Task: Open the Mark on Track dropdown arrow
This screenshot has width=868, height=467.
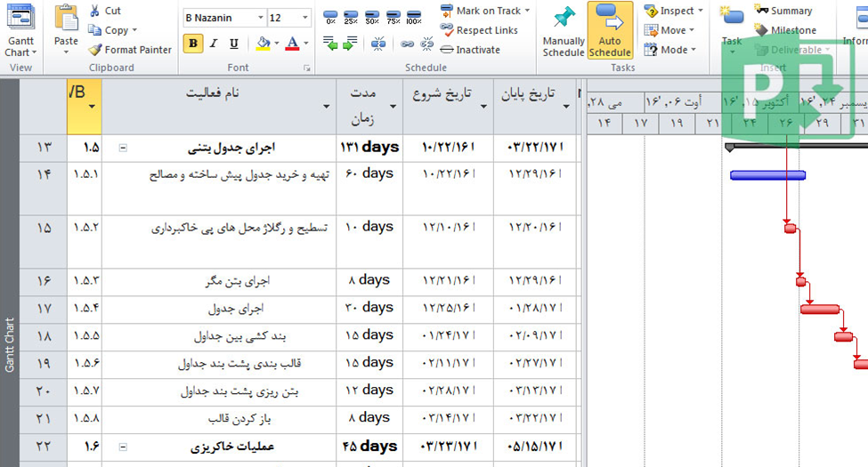Action: tap(528, 11)
